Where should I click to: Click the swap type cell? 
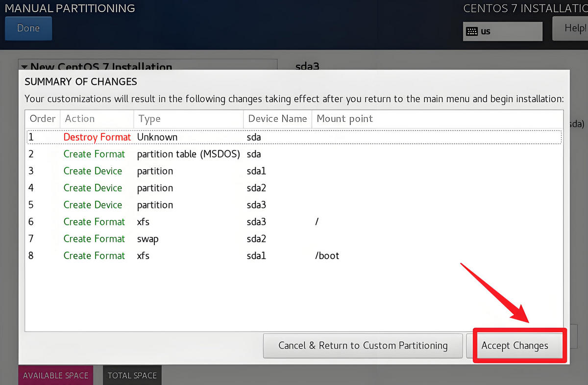pyautogui.click(x=147, y=239)
